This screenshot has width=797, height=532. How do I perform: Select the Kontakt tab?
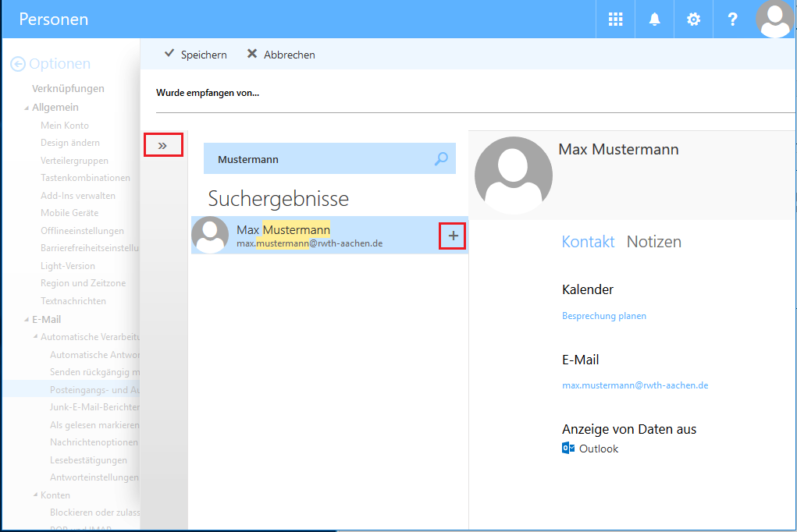tap(588, 242)
